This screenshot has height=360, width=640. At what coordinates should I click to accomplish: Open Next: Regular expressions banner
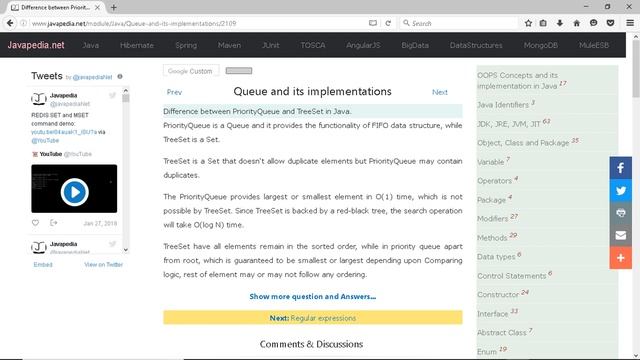313,318
